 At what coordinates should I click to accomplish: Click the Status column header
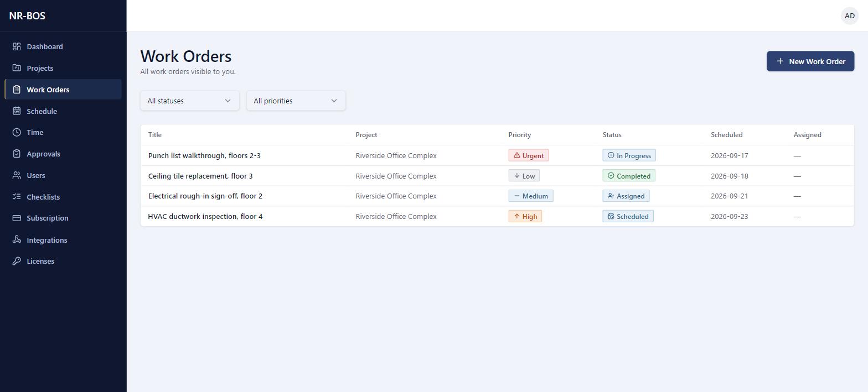[612, 135]
